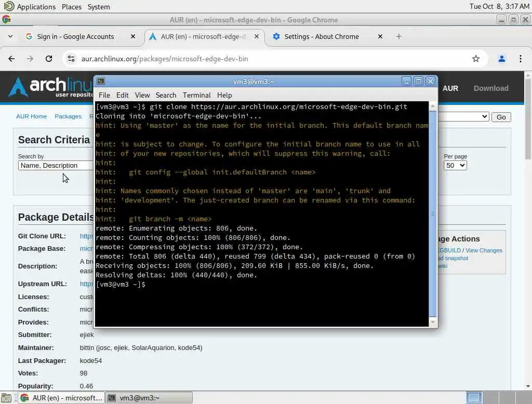Open the Places menu
Screen dimensions: 532x404
click(x=72, y=6)
